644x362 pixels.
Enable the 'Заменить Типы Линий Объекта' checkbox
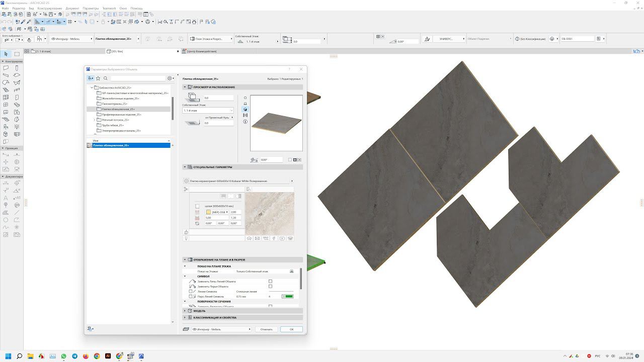pos(270,282)
